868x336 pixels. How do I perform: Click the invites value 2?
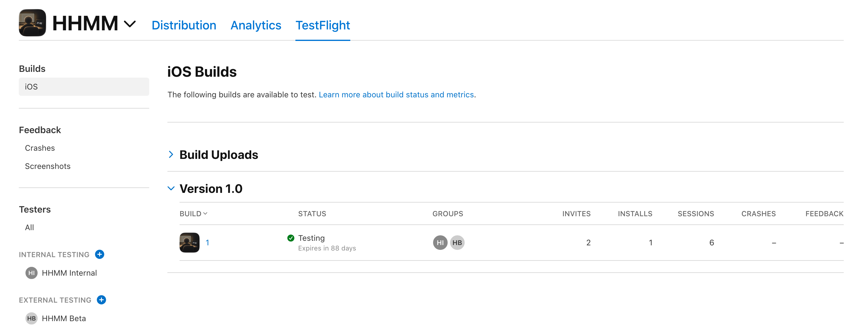(x=588, y=243)
